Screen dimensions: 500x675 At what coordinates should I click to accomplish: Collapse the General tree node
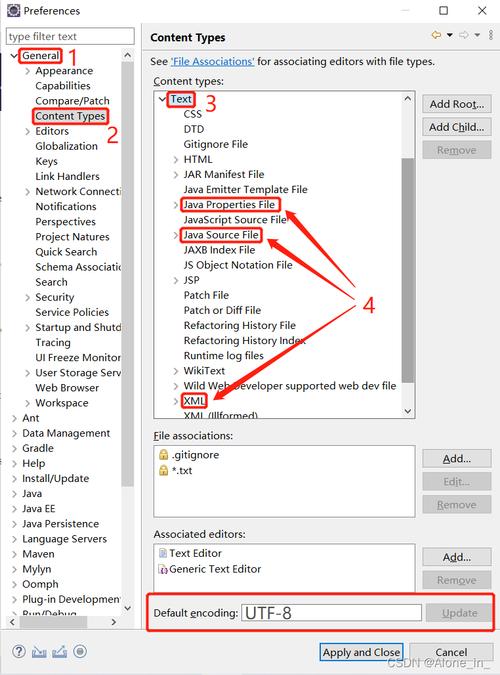click(x=14, y=56)
